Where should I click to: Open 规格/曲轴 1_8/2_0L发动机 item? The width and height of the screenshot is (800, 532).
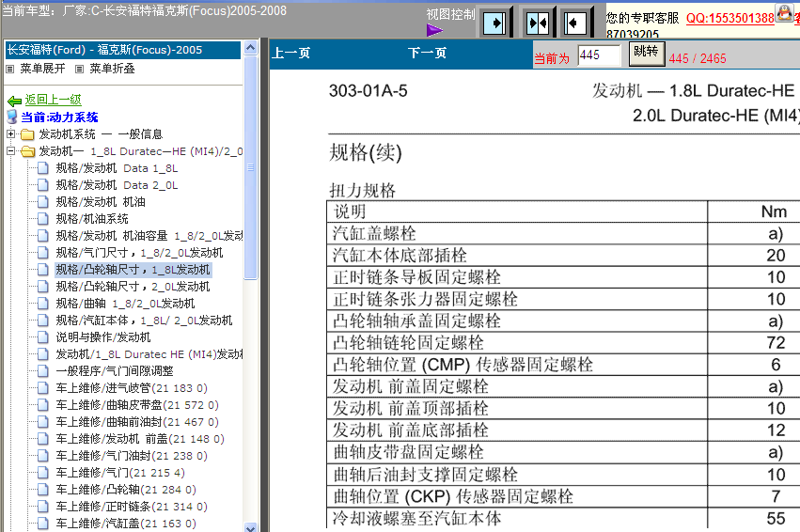pos(125,304)
